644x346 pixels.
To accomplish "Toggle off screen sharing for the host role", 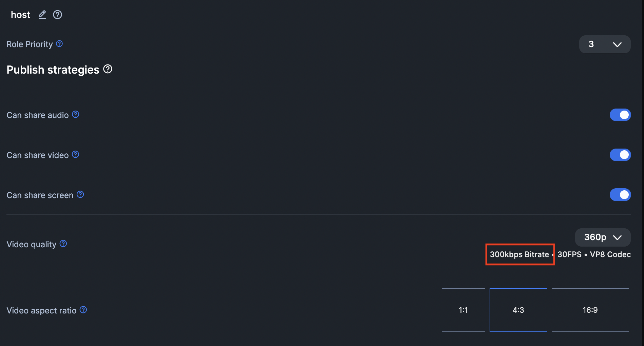I will point(620,195).
